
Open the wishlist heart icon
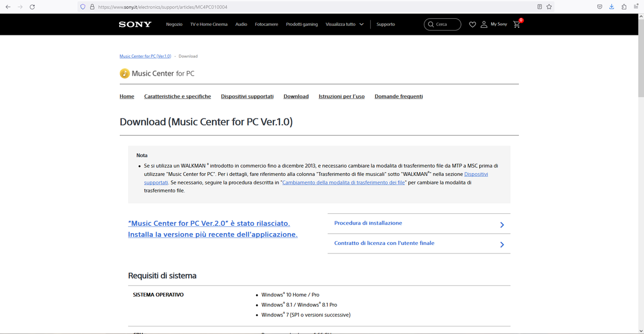(x=472, y=24)
